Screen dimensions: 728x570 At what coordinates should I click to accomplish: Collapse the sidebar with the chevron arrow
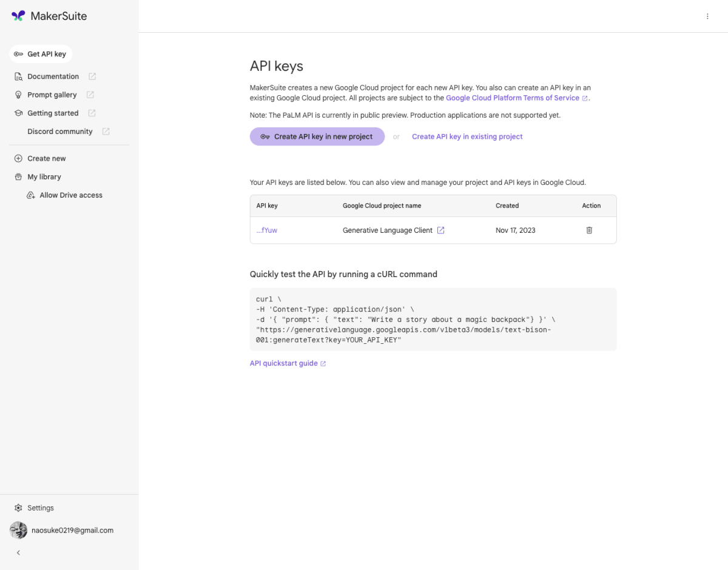tap(18, 552)
